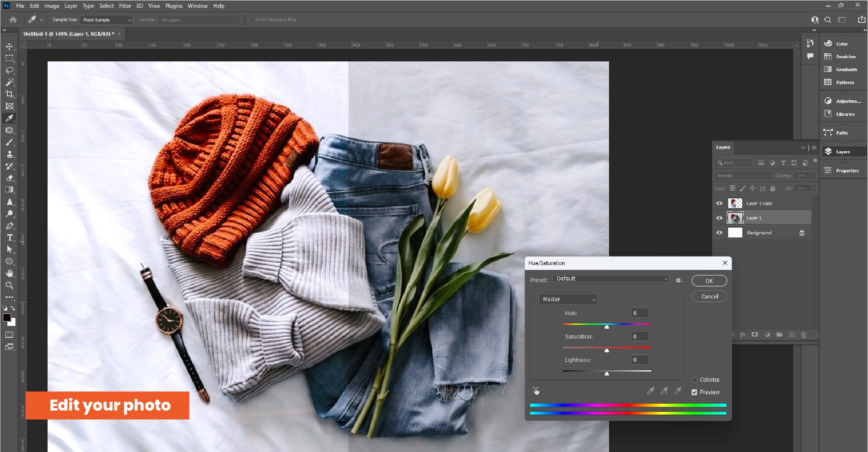Select the Crop tool
This screenshot has height=452, width=868.
(9, 94)
